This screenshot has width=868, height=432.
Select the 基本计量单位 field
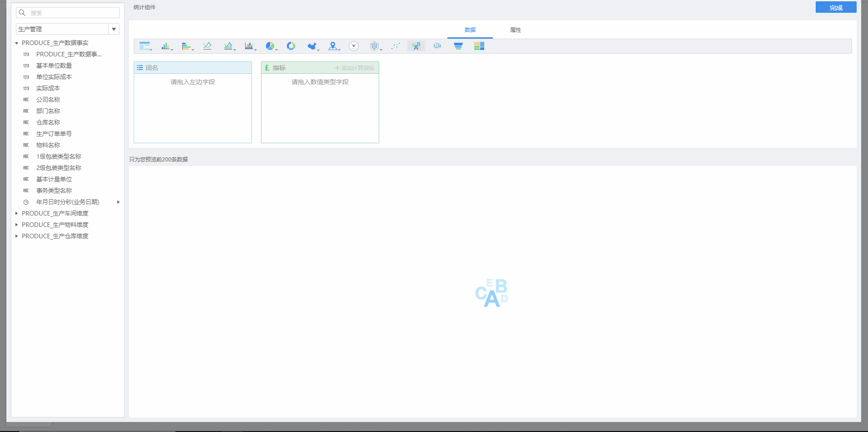54,179
